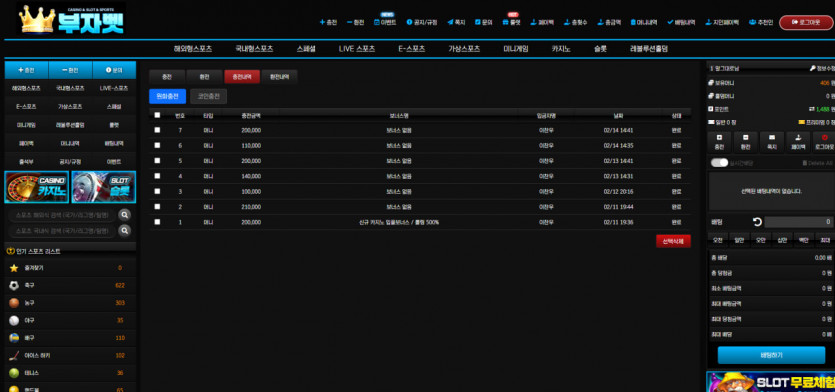Select the 코인충전 sub-tab
The image size is (835, 392).
[209, 96]
